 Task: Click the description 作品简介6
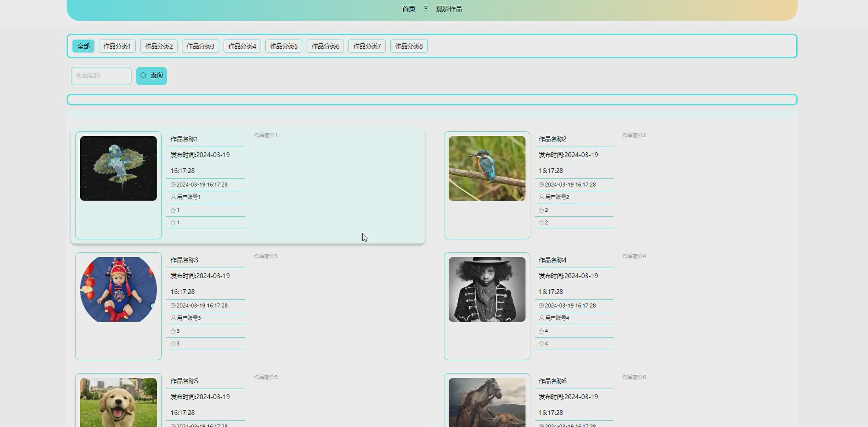[x=634, y=377]
